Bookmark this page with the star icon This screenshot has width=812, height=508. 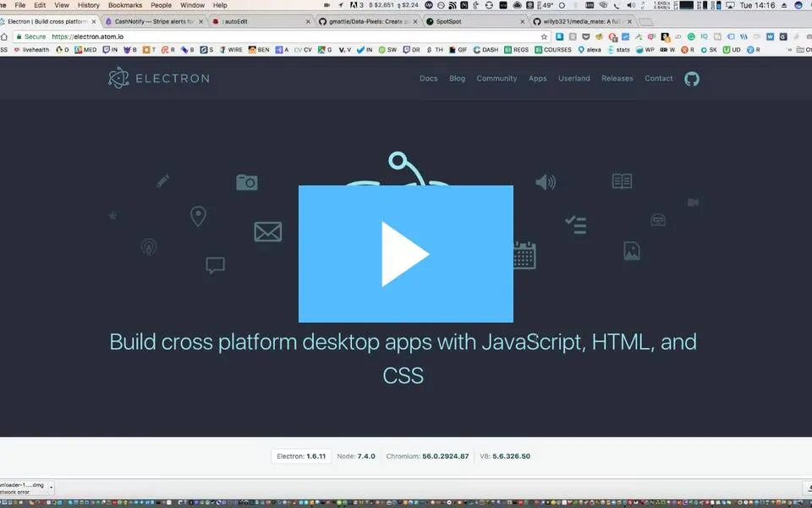(544, 36)
